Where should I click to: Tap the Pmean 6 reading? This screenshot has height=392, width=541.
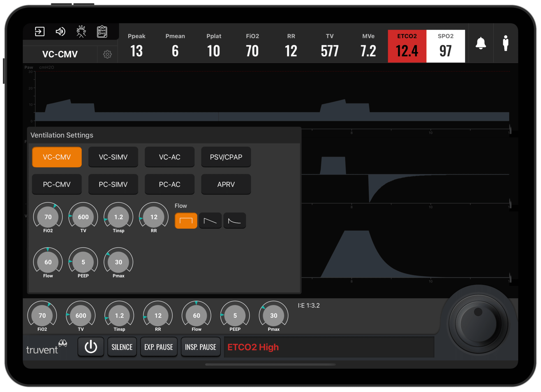click(x=175, y=46)
